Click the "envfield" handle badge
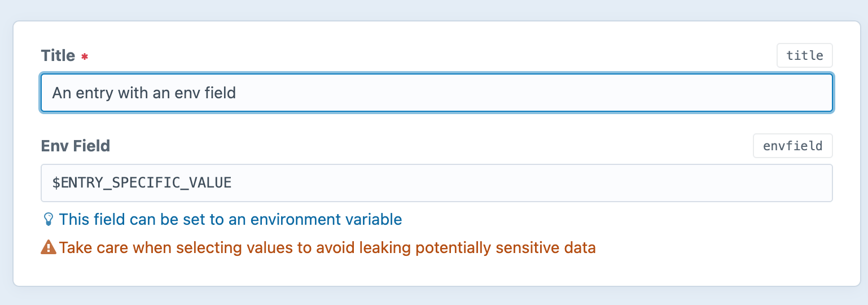The height and width of the screenshot is (305, 868). 792,146
